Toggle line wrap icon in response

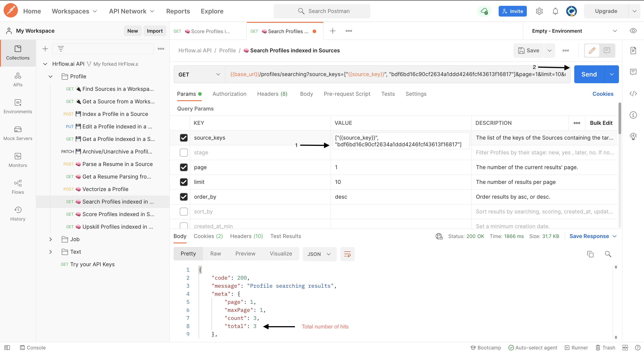tap(347, 254)
